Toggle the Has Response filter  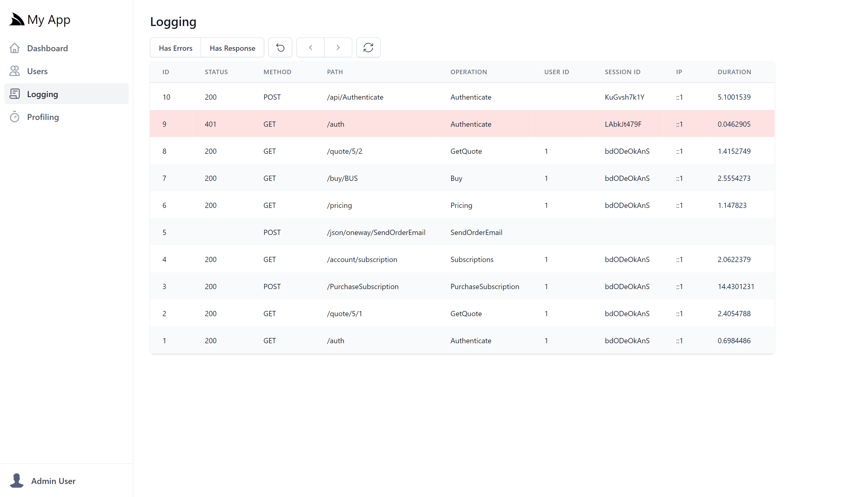pyautogui.click(x=232, y=48)
